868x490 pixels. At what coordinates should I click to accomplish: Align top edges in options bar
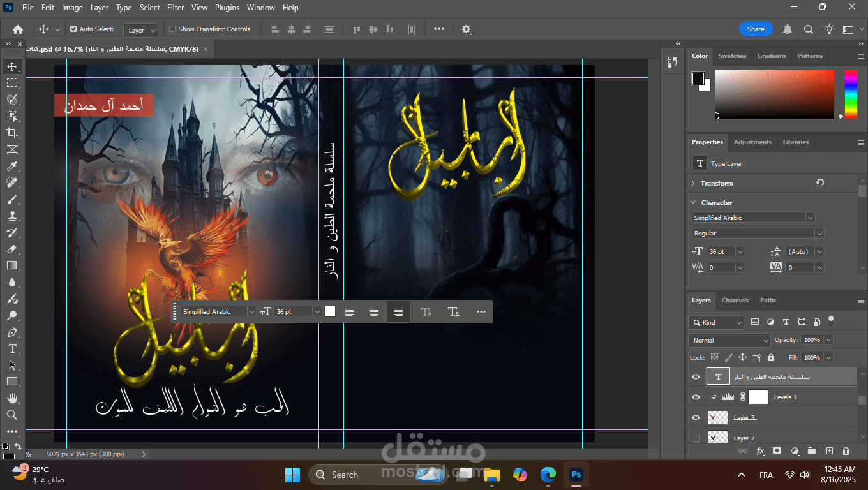[356, 29]
